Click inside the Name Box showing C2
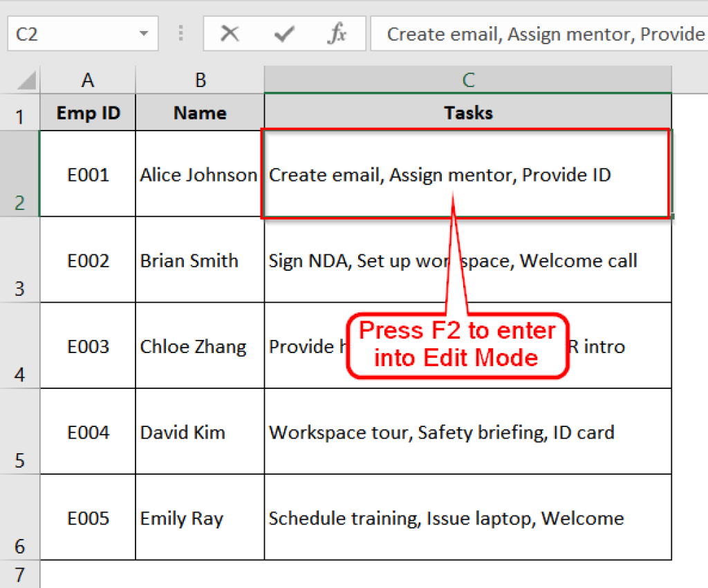The height and width of the screenshot is (588, 708). pos(69,34)
